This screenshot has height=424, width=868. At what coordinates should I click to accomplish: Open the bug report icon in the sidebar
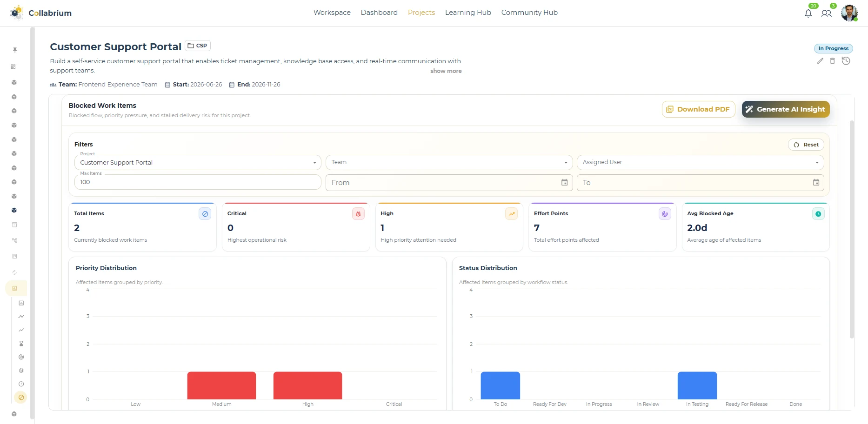tap(21, 371)
